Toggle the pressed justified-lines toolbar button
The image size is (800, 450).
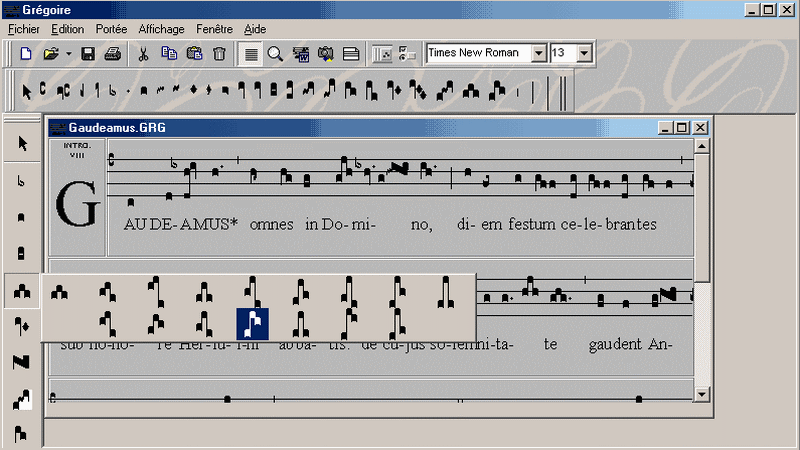[251, 54]
